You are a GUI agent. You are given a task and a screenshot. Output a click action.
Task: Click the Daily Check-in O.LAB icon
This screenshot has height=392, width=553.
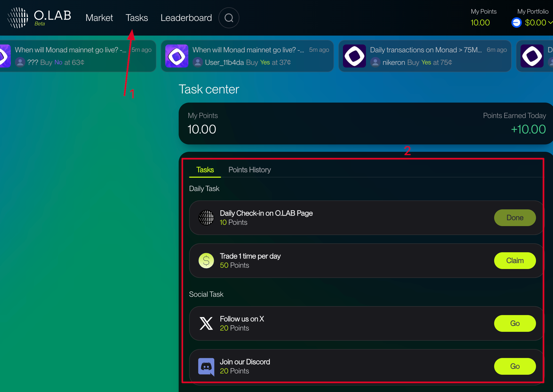[206, 218]
